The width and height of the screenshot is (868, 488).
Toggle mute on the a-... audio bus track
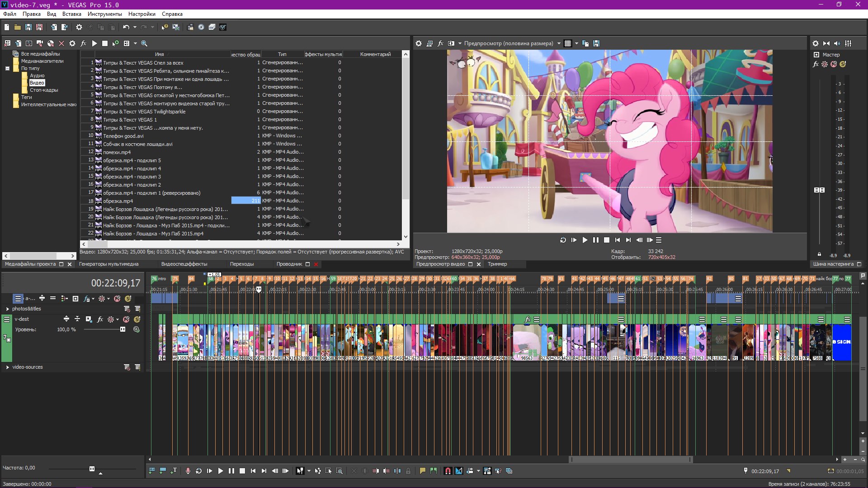[117, 298]
